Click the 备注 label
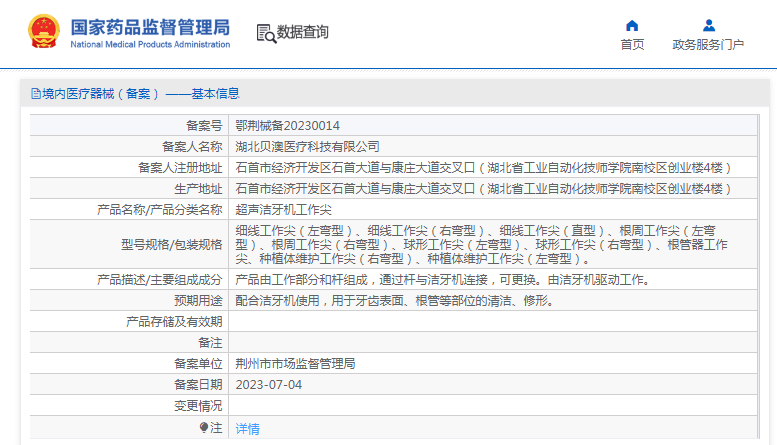This screenshot has height=445, width=777. click(x=210, y=343)
